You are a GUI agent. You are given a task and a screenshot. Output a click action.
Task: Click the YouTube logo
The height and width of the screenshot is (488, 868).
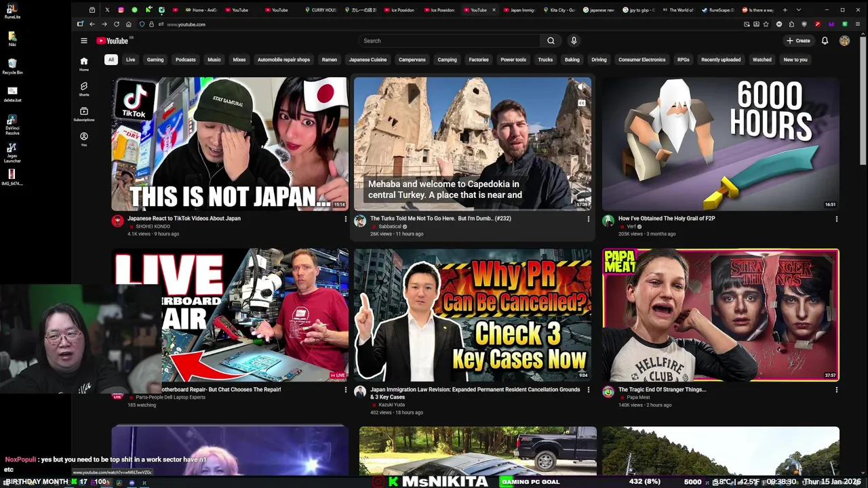(113, 41)
